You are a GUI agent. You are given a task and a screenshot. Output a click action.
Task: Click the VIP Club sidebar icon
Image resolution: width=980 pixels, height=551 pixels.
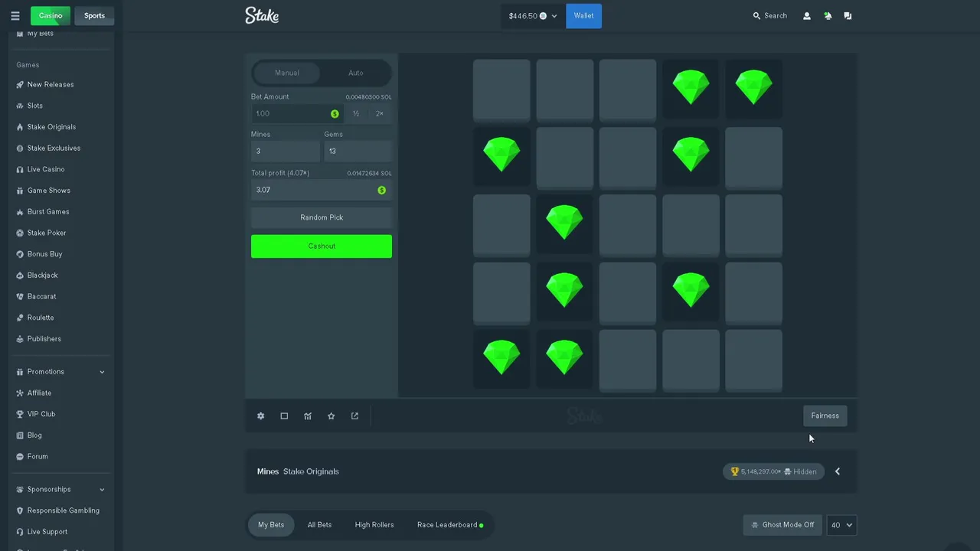(x=20, y=414)
